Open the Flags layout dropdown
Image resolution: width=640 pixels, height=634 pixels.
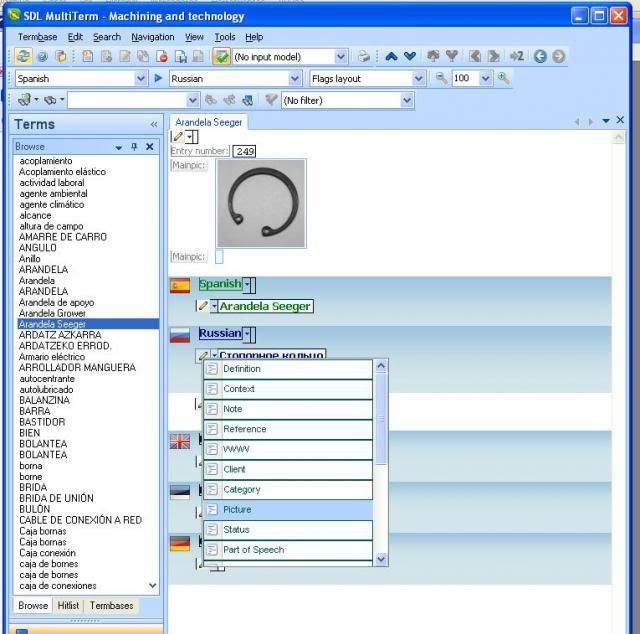click(418, 78)
